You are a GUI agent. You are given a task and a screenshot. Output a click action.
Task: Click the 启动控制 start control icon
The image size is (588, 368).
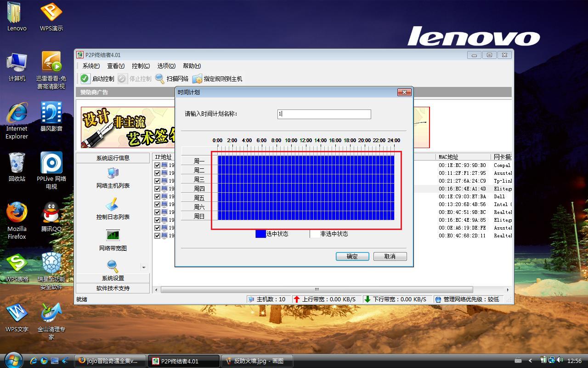coord(85,79)
